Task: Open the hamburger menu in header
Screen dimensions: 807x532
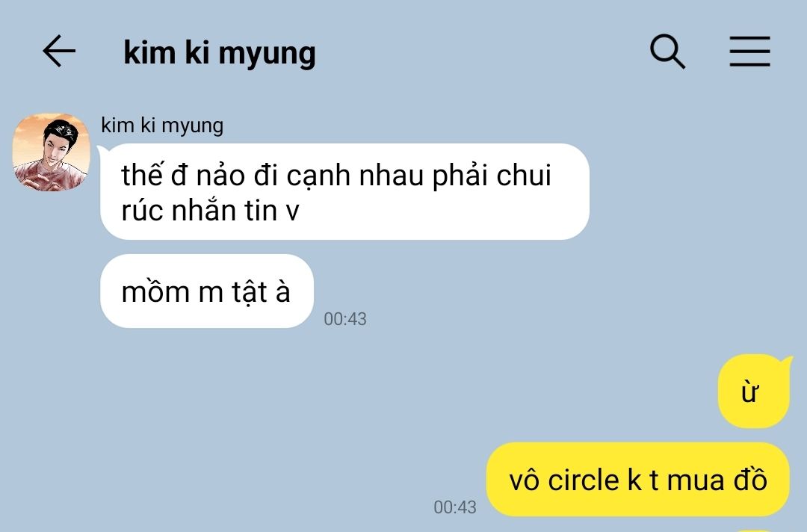Action: [x=750, y=52]
